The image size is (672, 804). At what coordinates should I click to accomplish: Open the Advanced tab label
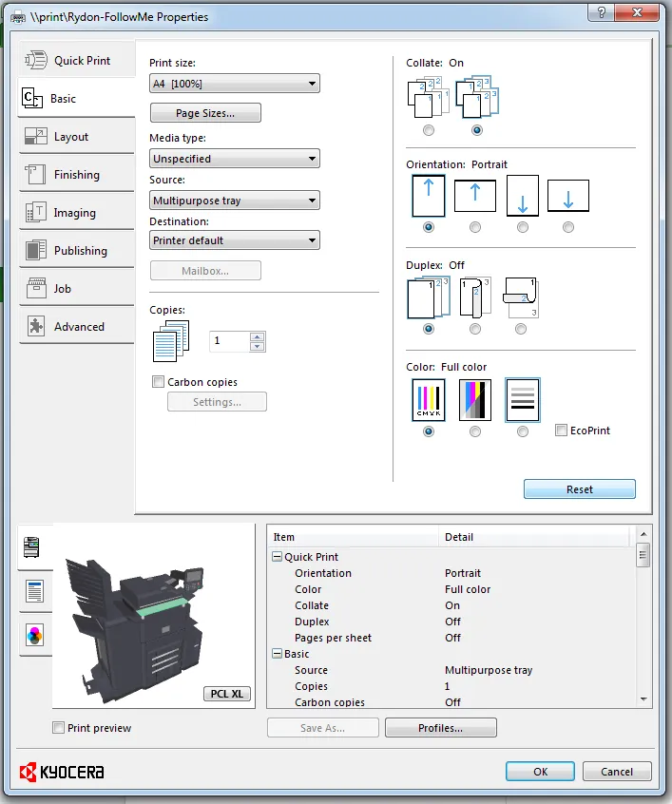coord(79,327)
